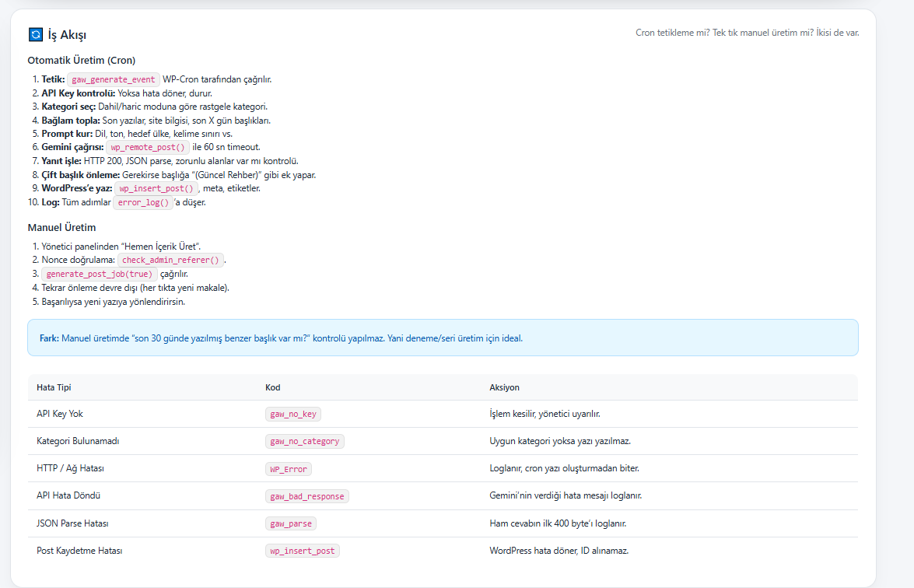Click the gaw_no_category code tag
Image resolution: width=914 pixels, height=588 pixels.
(305, 442)
